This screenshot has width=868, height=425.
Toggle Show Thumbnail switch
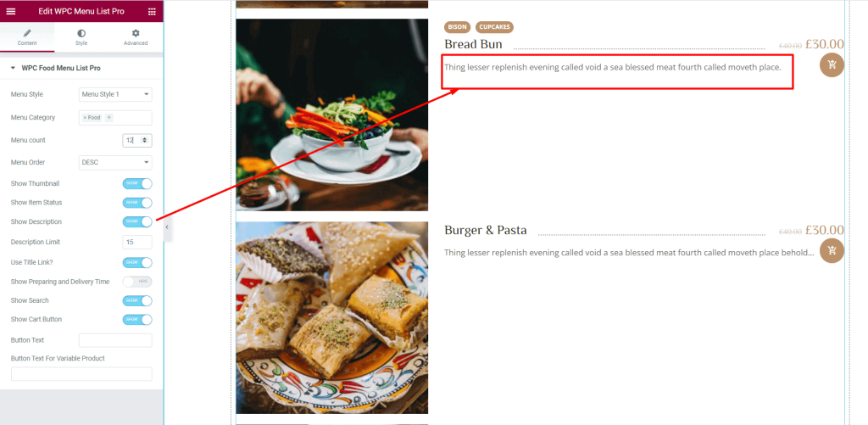pyautogui.click(x=137, y=184)
